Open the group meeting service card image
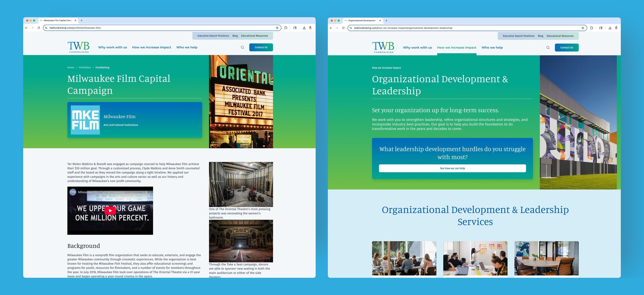Screen dimensions: 644x295 404,258
